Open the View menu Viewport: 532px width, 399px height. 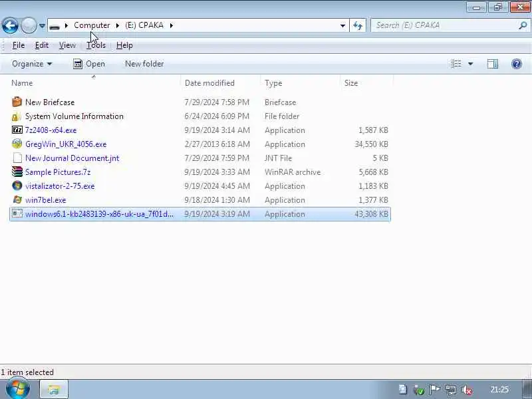pyautogui.click(x=67, y=45)
